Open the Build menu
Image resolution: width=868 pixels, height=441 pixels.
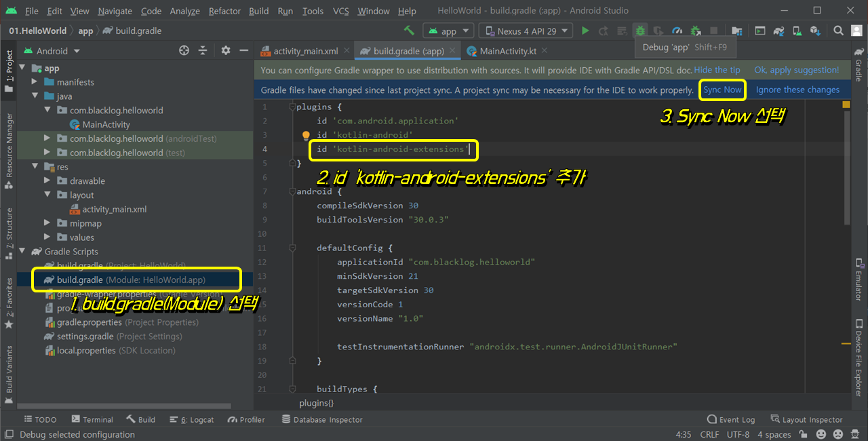pyautogui.click(x=259, y=11)
